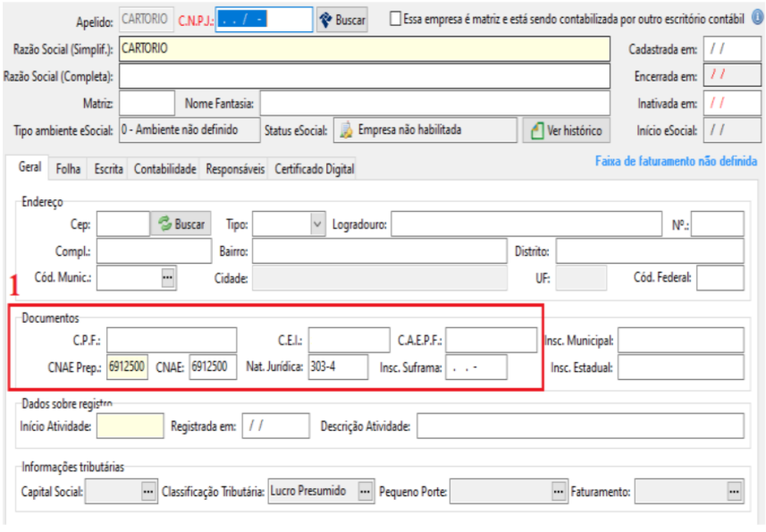Click the Matriz input field
The image size is (766, 532).
pos(147,103)
